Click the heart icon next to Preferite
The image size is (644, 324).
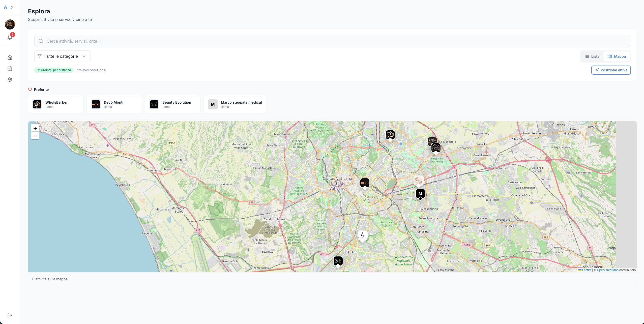[x=30, y=89]
